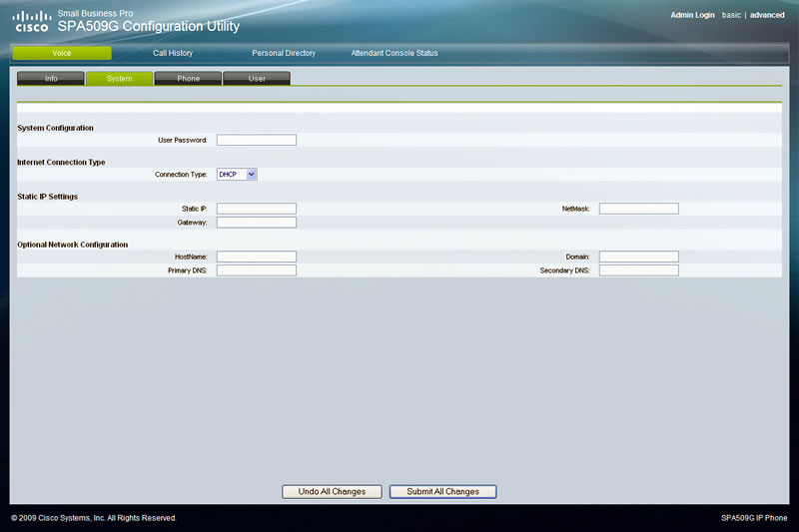
Task: Open the Attendant Console Status tab
Action: [x=395, y=53]
